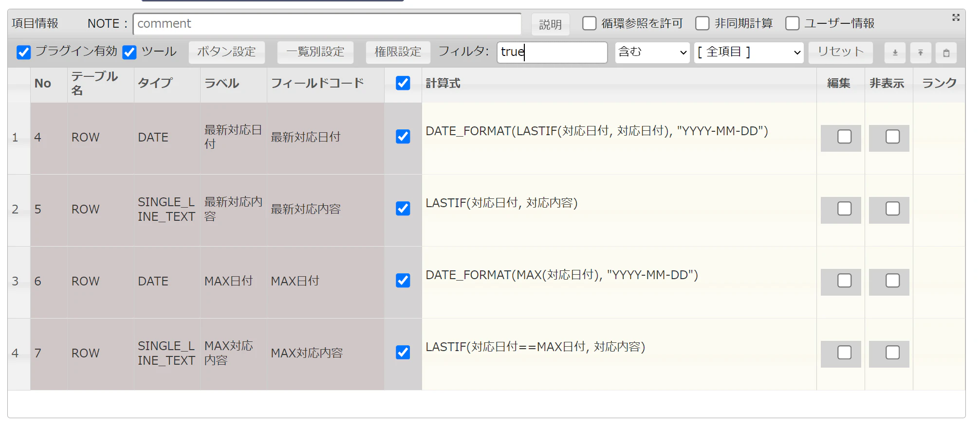980x425 pixels.
Task: Enable the 循環参照を許可 checkbox
Action: (590, 23)
